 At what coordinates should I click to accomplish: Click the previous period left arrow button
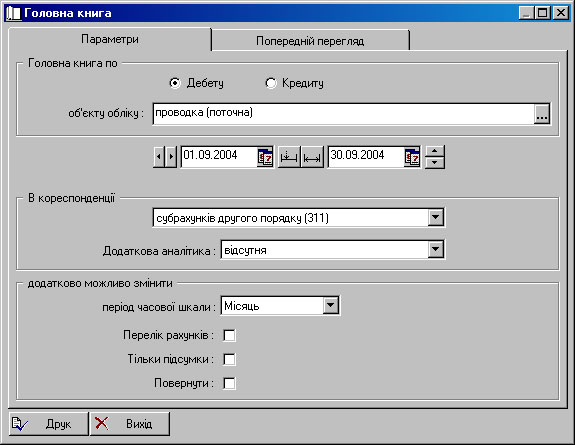coord(159,157)
